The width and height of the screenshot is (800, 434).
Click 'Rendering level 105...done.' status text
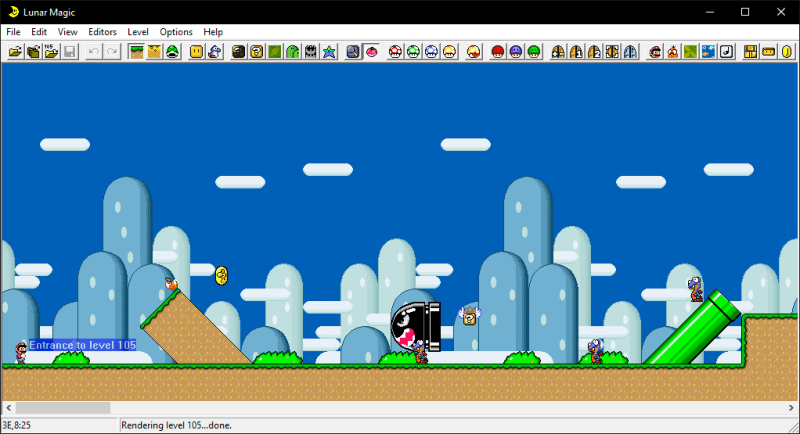pyautogui.click(x=177, y=425)
